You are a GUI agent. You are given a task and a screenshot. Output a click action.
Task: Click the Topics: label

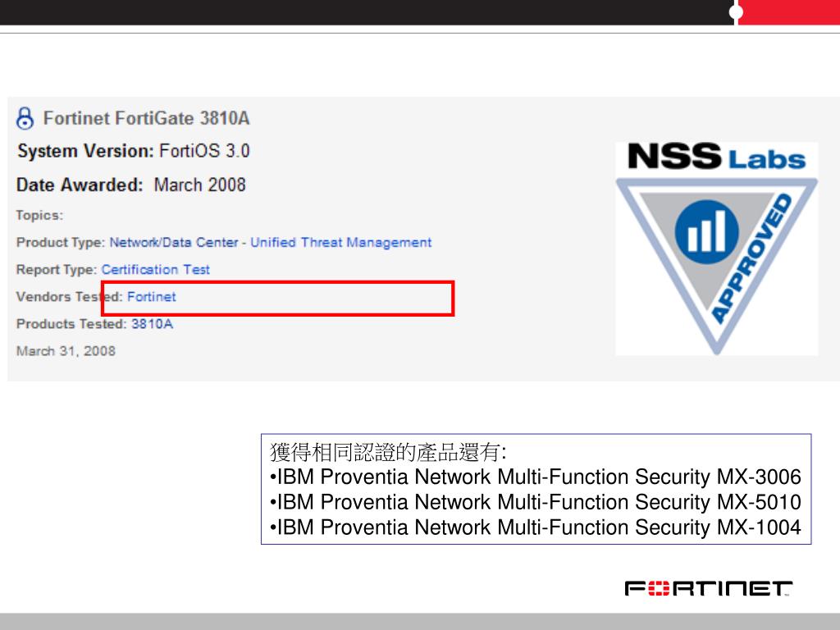tap(39, 216)
